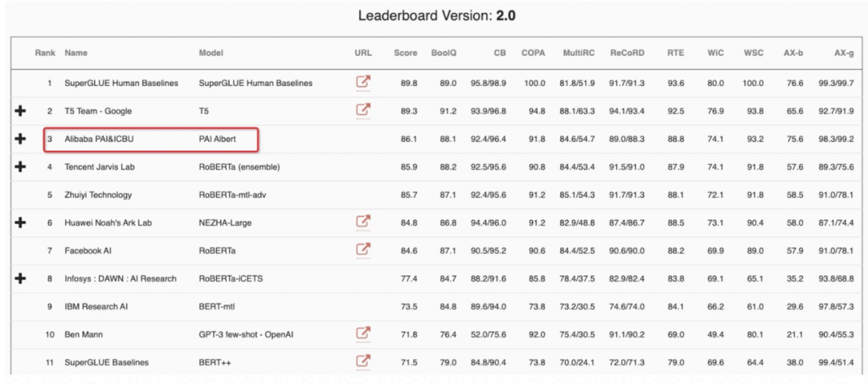868x384 pixels.
Task: Expand the T5 Team - Google row
Action: [x=20, y=111]
